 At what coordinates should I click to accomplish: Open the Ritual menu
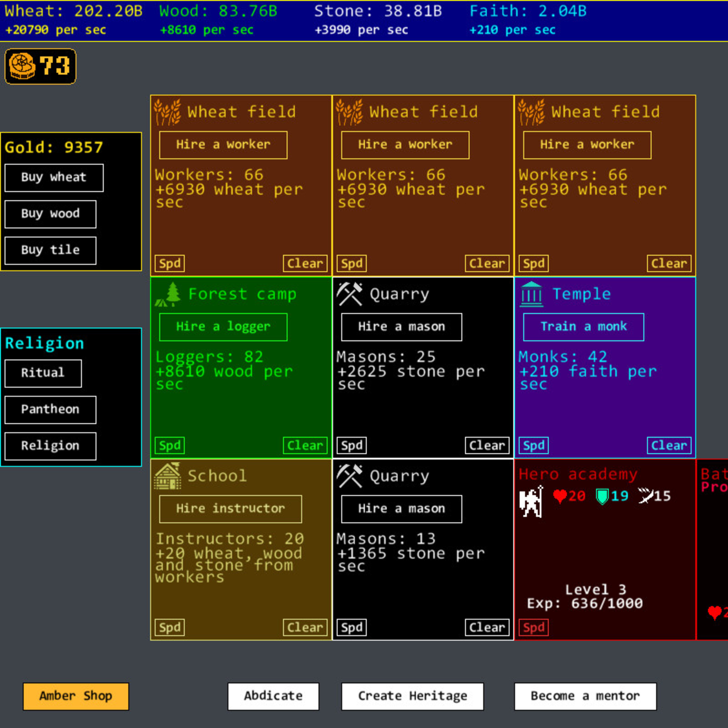[x=43, y=373]
